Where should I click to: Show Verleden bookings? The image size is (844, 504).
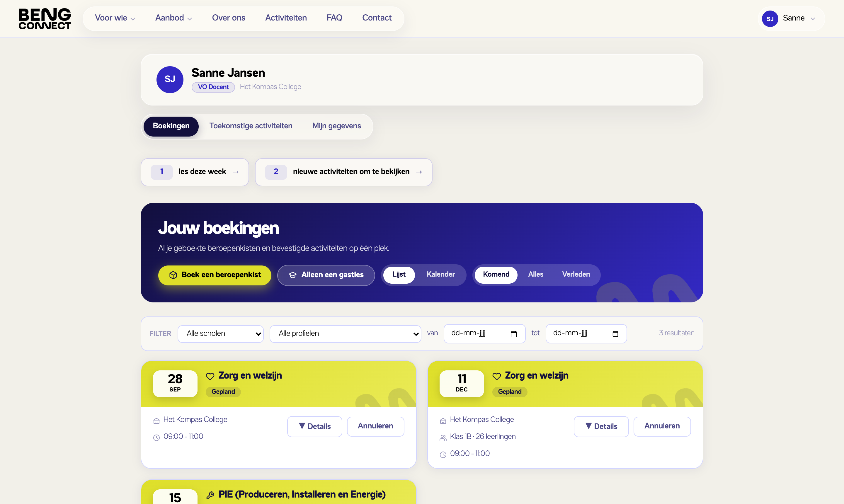pyautogui.click(x=576, y=274)
